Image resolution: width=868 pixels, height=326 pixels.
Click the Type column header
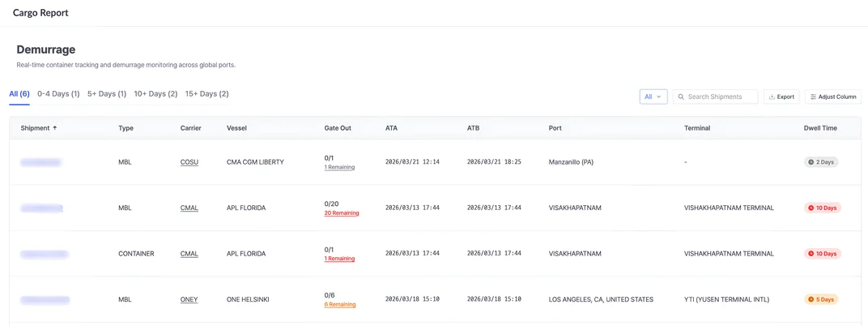click(126, 128)
